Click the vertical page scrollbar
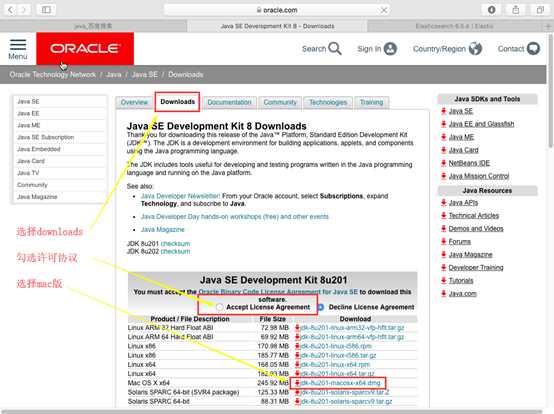The image size is (554, 414). click(x=550, y=91)
